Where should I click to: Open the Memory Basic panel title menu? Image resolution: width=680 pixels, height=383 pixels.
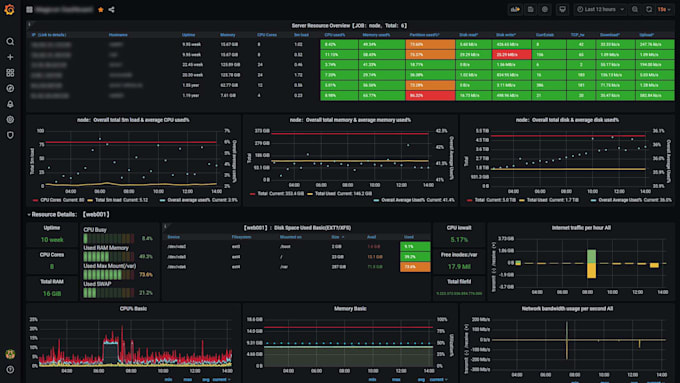tap(350, 309)
